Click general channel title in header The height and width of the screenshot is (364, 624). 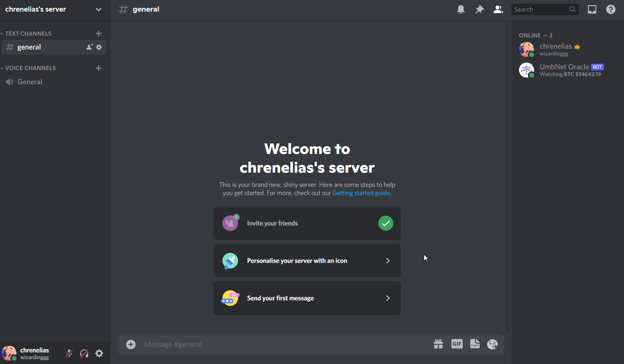pos(146,9)
